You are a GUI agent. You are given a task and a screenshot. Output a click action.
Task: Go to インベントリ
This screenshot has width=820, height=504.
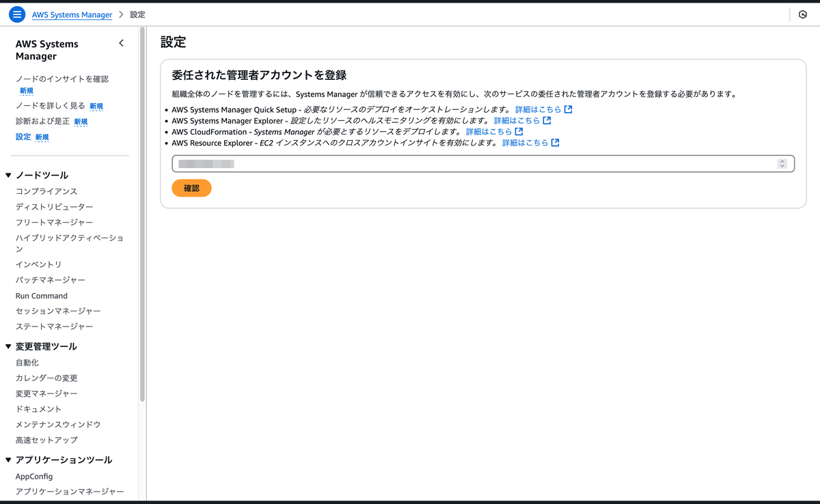tap(39, 264)
